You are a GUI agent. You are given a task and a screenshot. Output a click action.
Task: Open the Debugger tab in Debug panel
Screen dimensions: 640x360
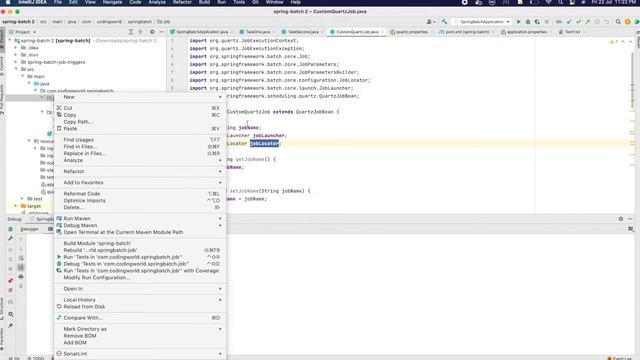coord(29,229)
